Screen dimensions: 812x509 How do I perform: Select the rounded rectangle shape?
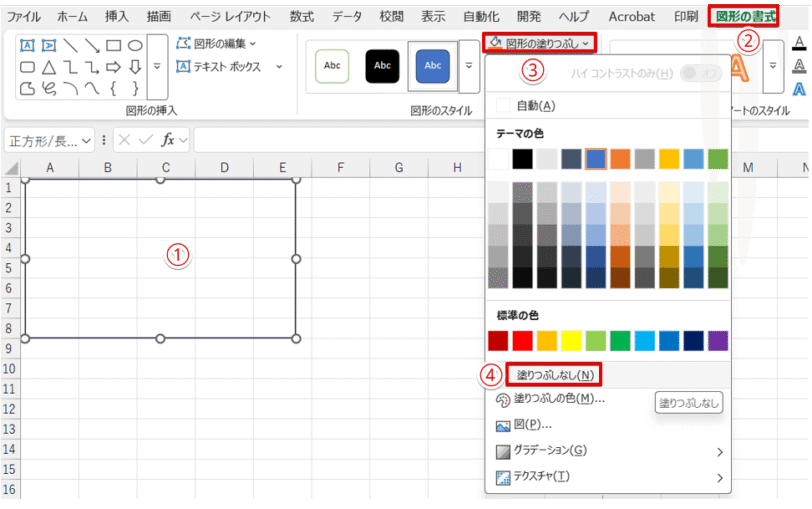tap(27, 67)
